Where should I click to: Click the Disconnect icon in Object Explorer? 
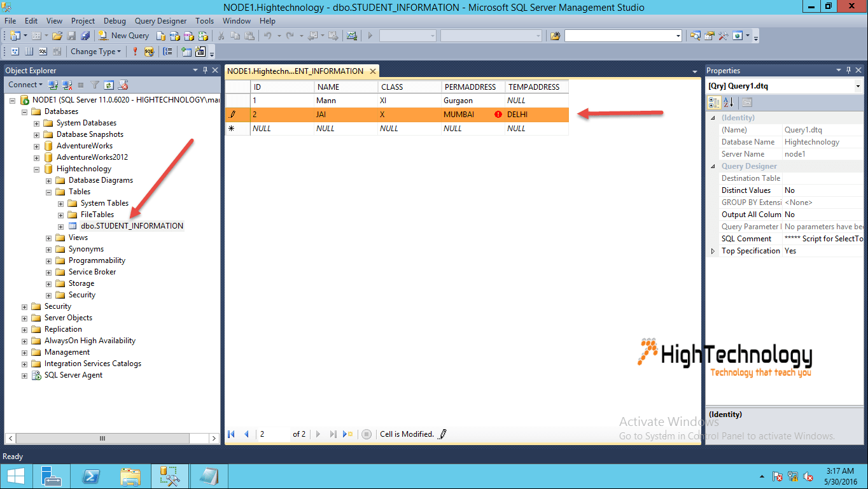[67, 85]
